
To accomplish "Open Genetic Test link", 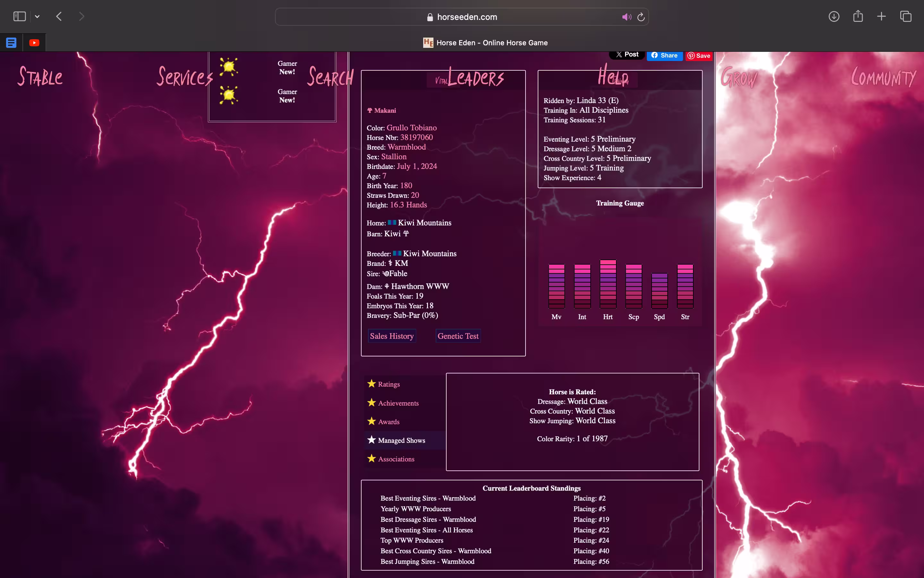I will pyautogui.click(x=458, y=336).
